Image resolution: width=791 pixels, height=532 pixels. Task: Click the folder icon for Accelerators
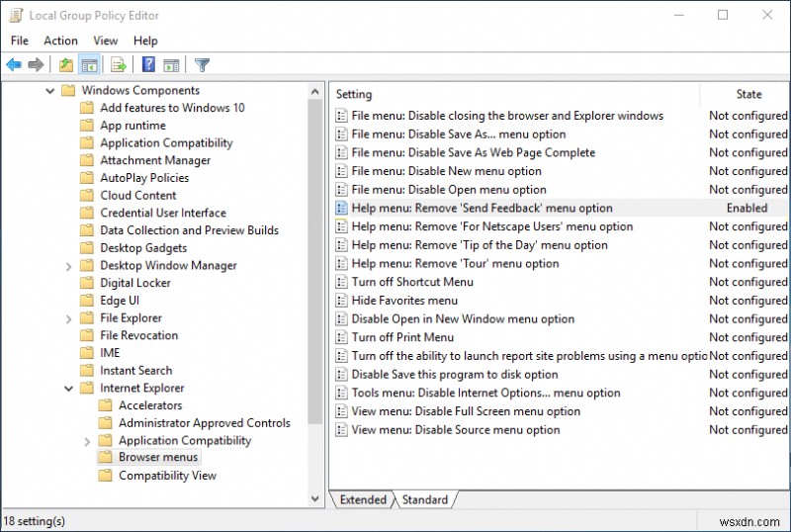point(105,405)
